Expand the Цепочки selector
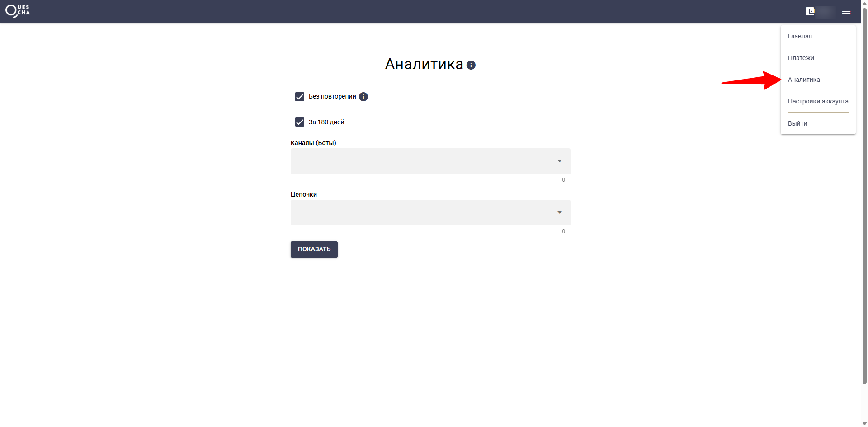This screenshot has width=868, height=427. coord(430,212)
